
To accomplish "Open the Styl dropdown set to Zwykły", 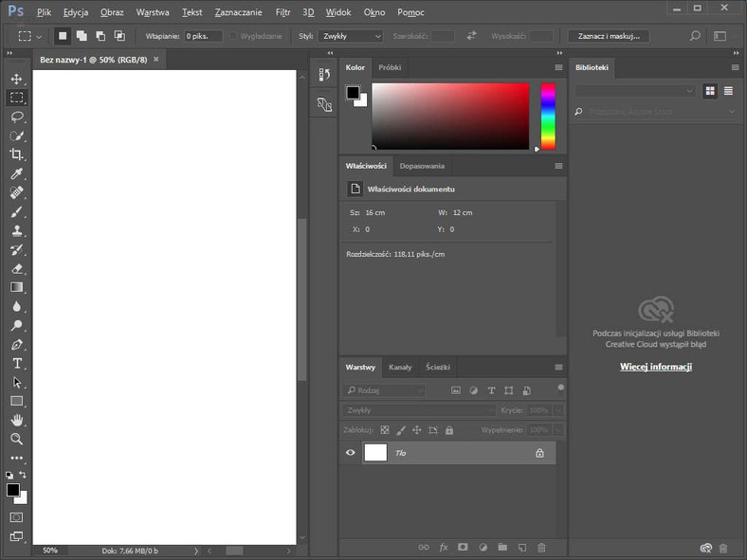I will tap(350, 36).
